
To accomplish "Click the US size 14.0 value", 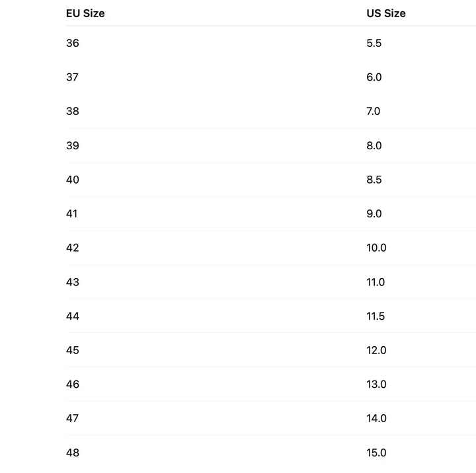I will tap(377, 418).
